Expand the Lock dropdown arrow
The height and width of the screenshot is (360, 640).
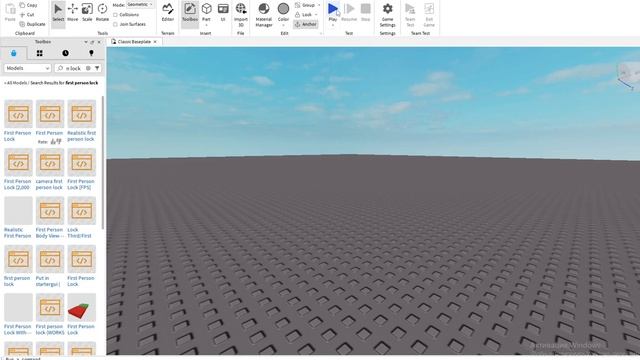tap(316, 15)
